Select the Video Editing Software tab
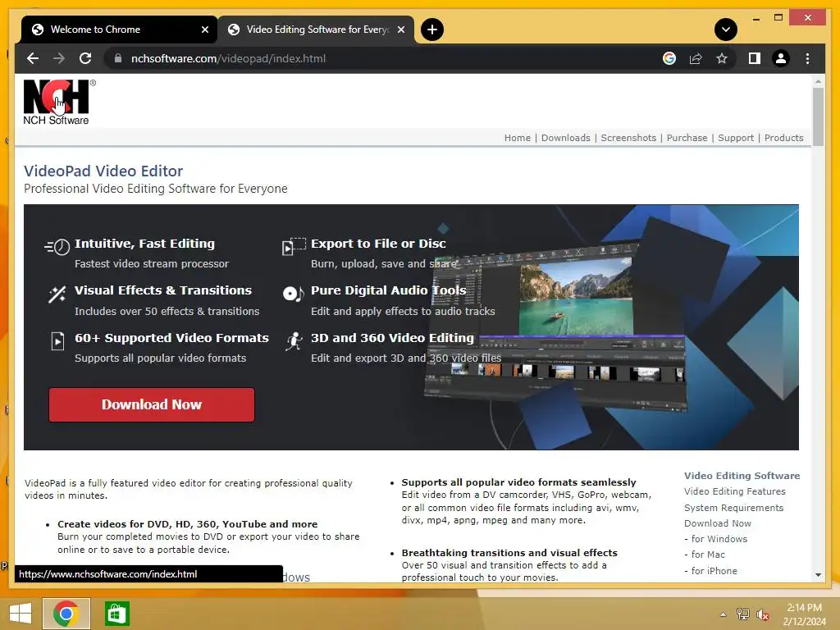840x630 pixels. (x=317, y=30)
